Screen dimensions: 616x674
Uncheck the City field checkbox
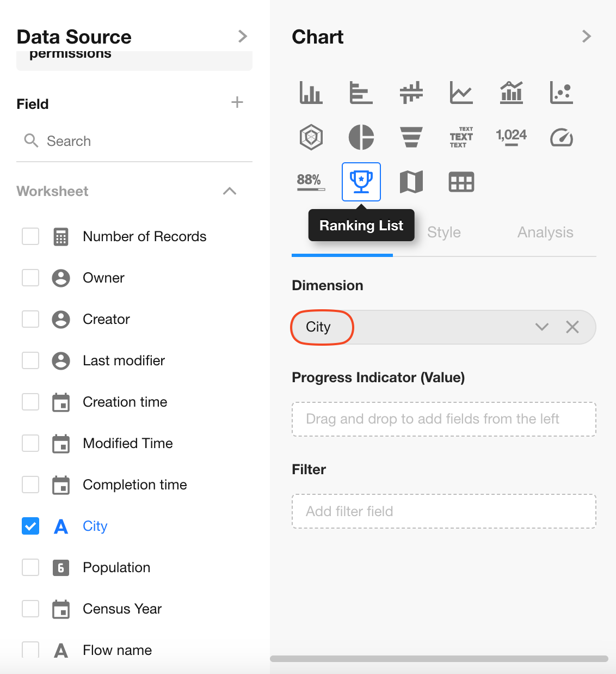(x=30, y=526)
